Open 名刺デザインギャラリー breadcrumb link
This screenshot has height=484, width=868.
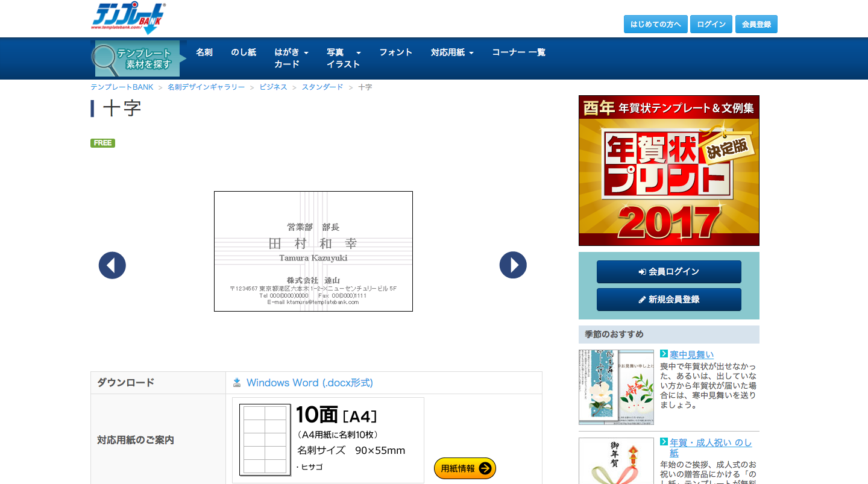(x=206, y=87)
